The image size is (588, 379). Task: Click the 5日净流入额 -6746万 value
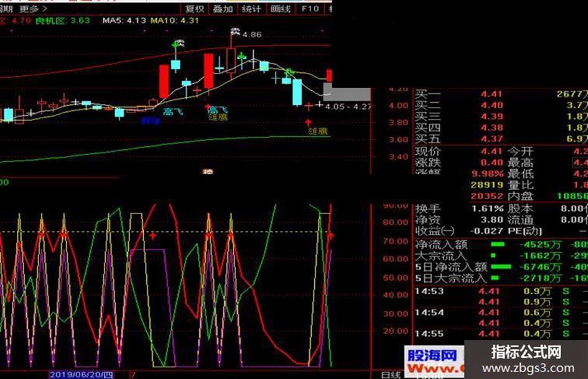pyautogui.click(x=540, y=267)
